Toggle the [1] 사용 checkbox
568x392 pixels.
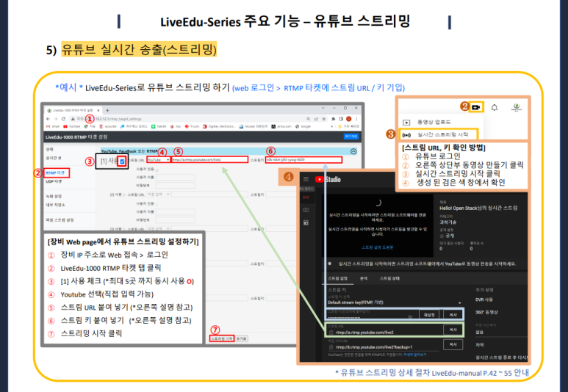coord(123,161)
